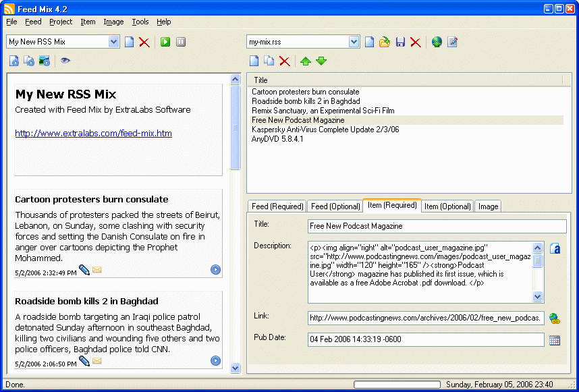Switch to the Feed (Required) tab
Viewport: 579px width, 392px height.
click(277, 206)
